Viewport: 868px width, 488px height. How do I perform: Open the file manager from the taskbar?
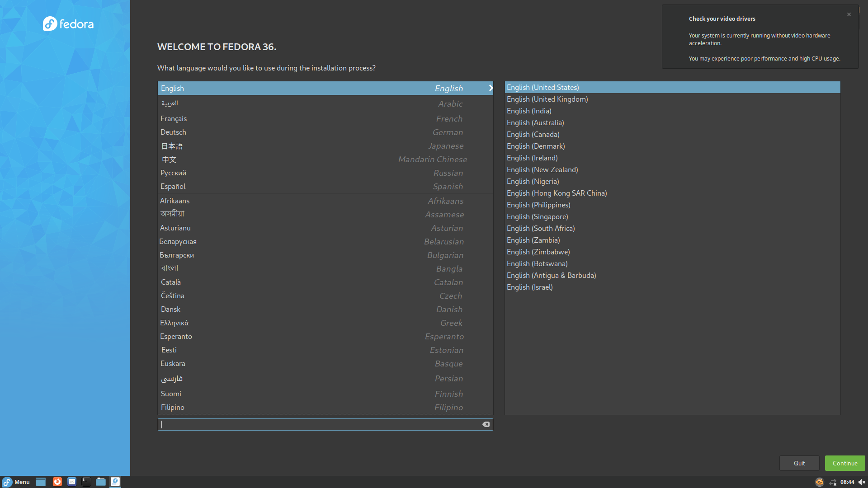(x=100, y=482)
